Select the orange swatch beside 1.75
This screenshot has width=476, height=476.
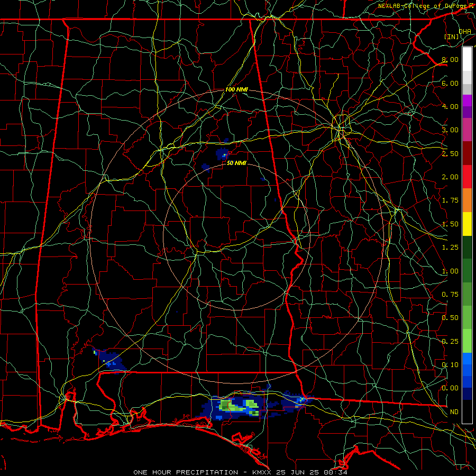click(467, 200)
